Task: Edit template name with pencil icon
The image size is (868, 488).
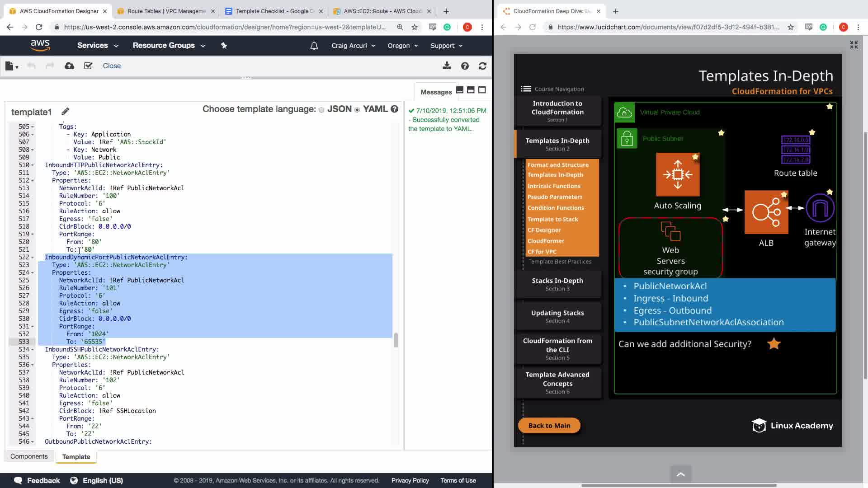Action: [65, 112]
